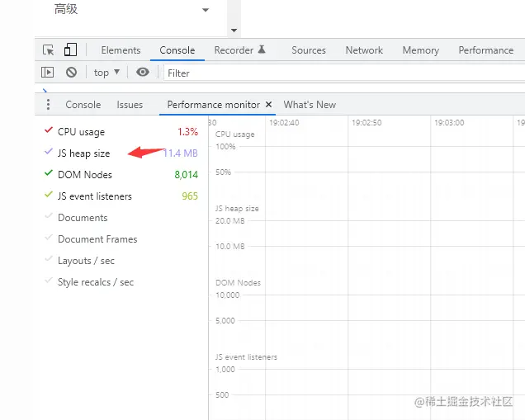Image resolution: width=525 pixels, height=420 pixels.
Task: Switch to the Elements tab
Action: point(121,50)
